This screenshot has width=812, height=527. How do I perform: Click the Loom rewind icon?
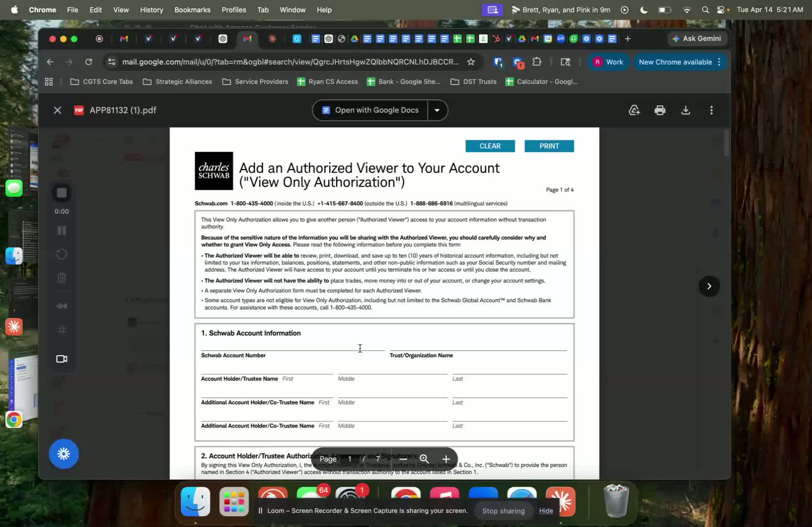pyautogui.click(x=62, y=306)
